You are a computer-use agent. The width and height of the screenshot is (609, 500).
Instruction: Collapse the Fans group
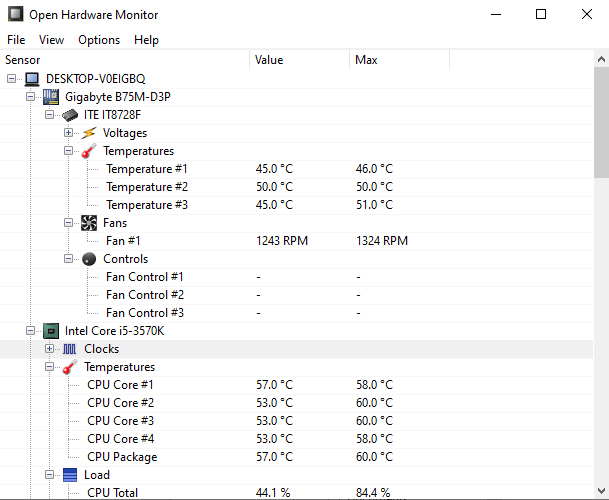point(68,223)
